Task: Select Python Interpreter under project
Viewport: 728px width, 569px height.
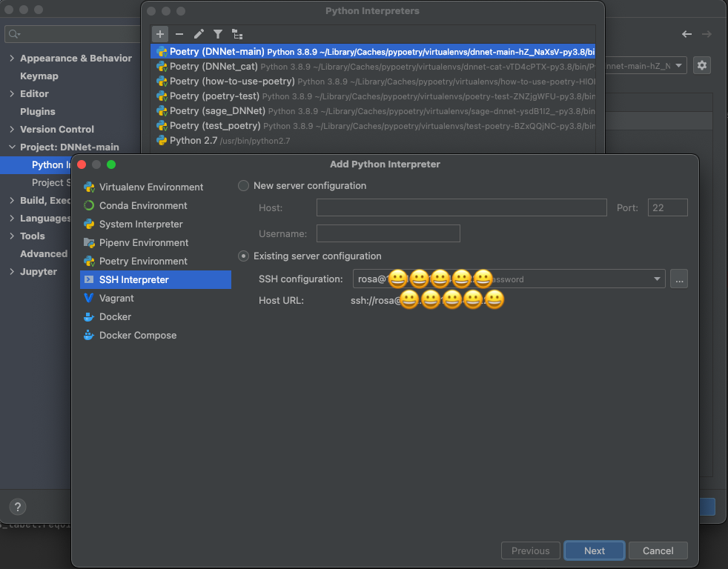Action: 36,164
